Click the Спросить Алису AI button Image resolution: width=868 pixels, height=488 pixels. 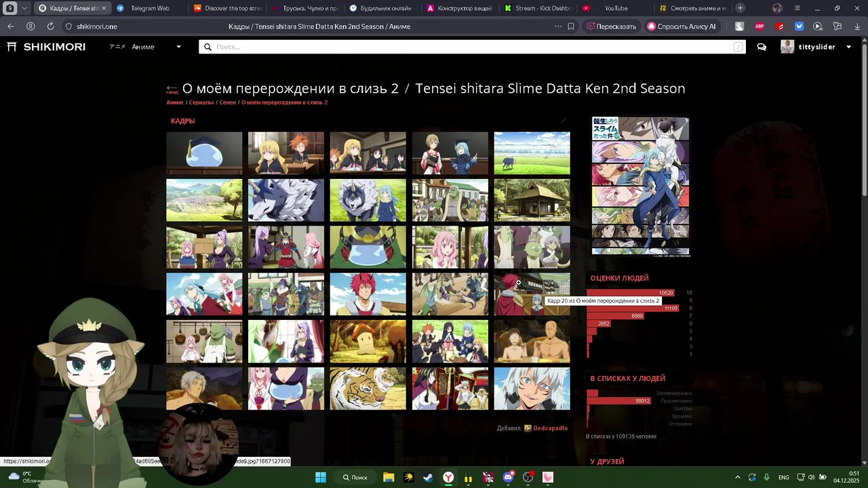tap(682, 26)
